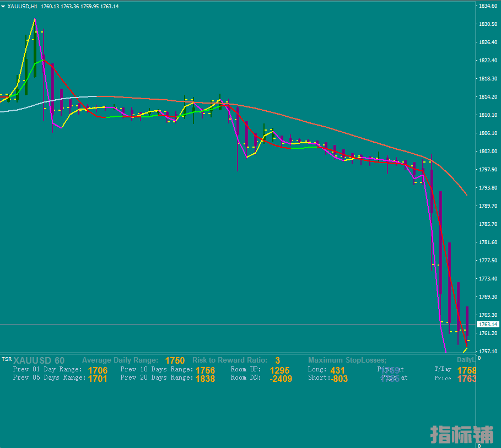The width and height of the screenshot is (501, 448).
Task: Open the chart dropdown arrow beside XAUUSD,H1
Action: (3, 6)
